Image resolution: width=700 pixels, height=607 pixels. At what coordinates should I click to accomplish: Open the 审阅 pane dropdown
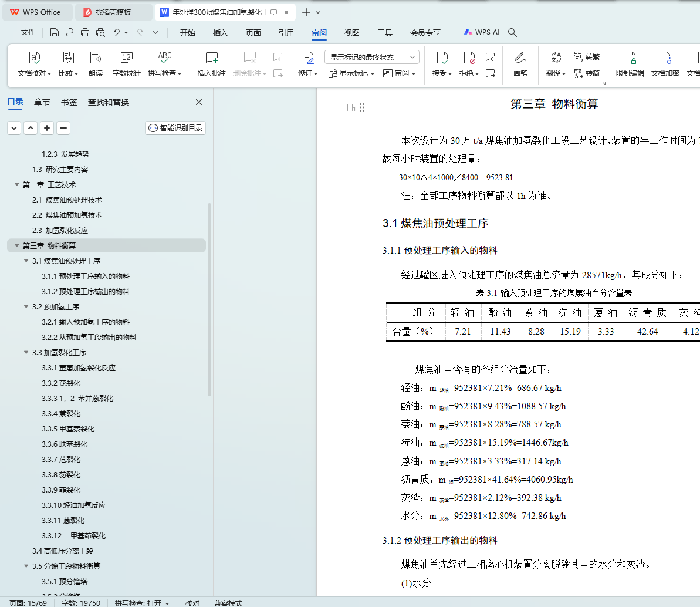400,73
